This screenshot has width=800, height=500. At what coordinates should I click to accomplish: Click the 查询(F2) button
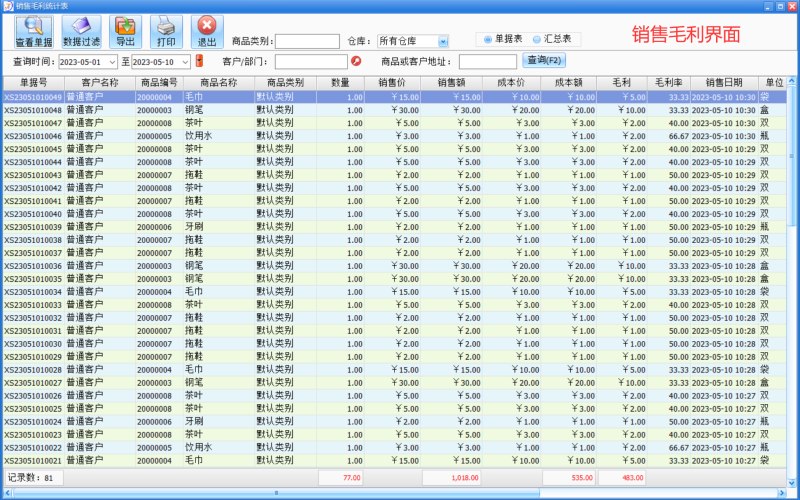[544, 61]
